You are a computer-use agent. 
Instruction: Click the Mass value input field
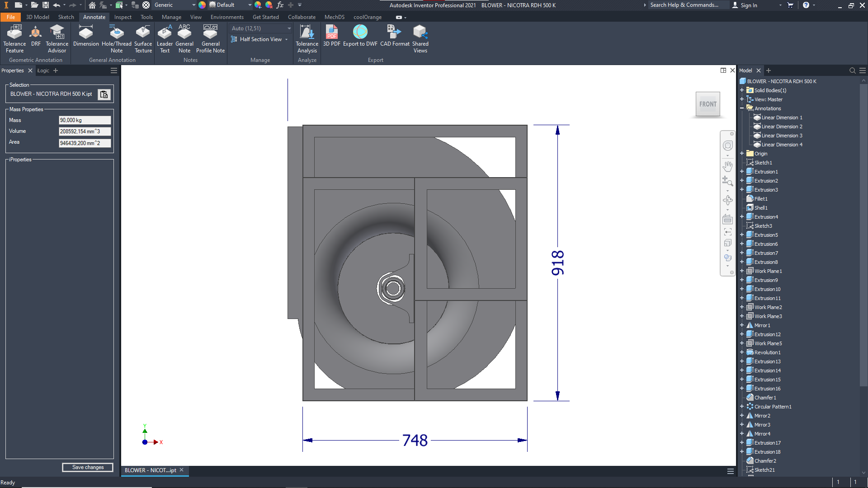[x=85, y=120]
